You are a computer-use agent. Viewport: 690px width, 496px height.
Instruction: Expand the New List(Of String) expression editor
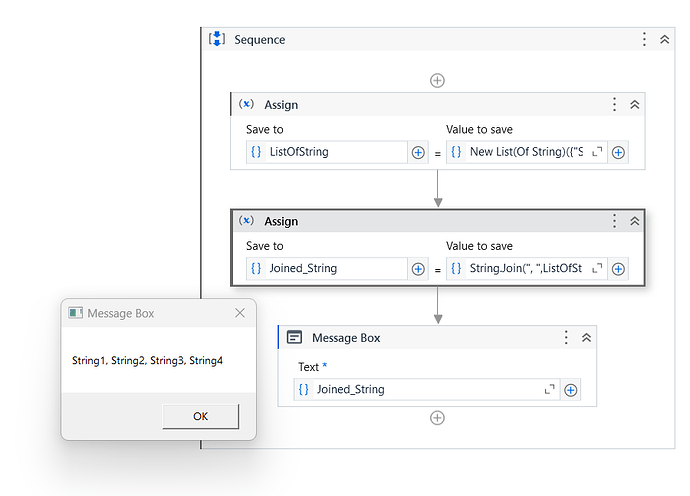tap(597, 152)
